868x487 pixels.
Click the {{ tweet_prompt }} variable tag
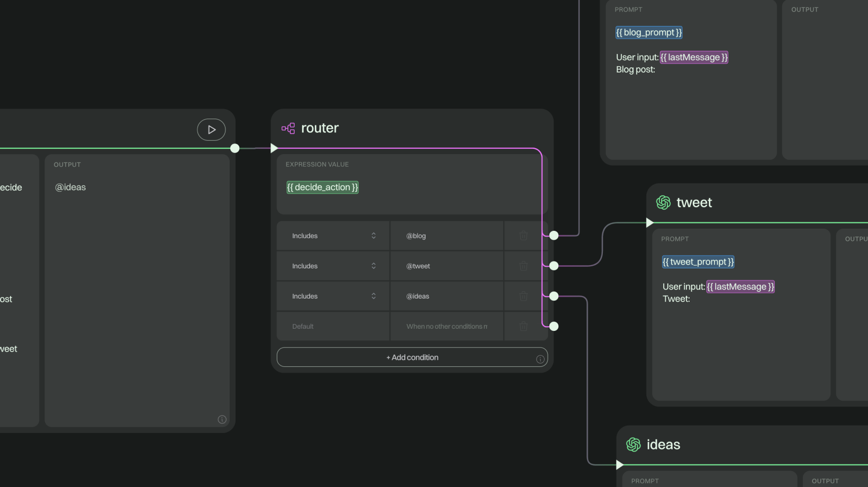(x=698, y=262)
